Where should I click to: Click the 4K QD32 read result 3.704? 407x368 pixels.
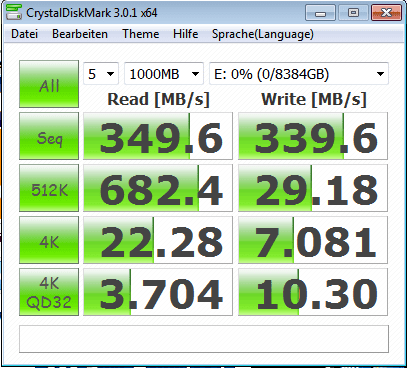pos(158,292)
